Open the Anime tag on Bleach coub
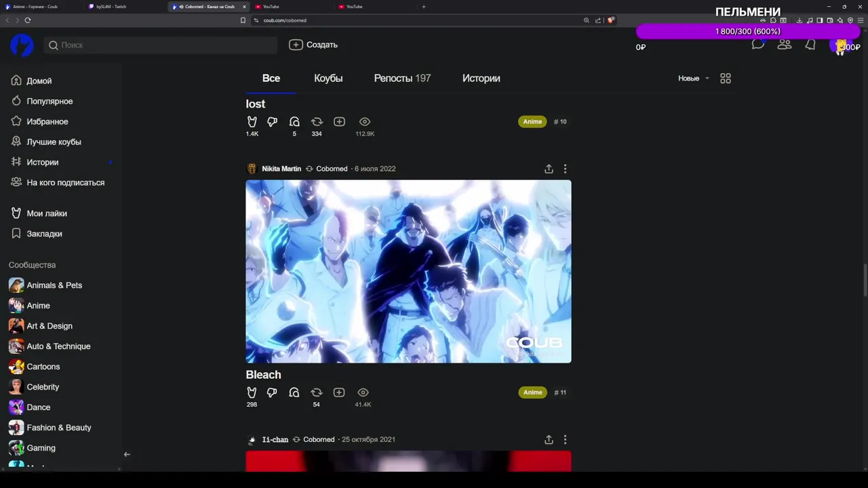Image resolution: width=868 pixels, height=488 pixels. click(x=532, y=392)
